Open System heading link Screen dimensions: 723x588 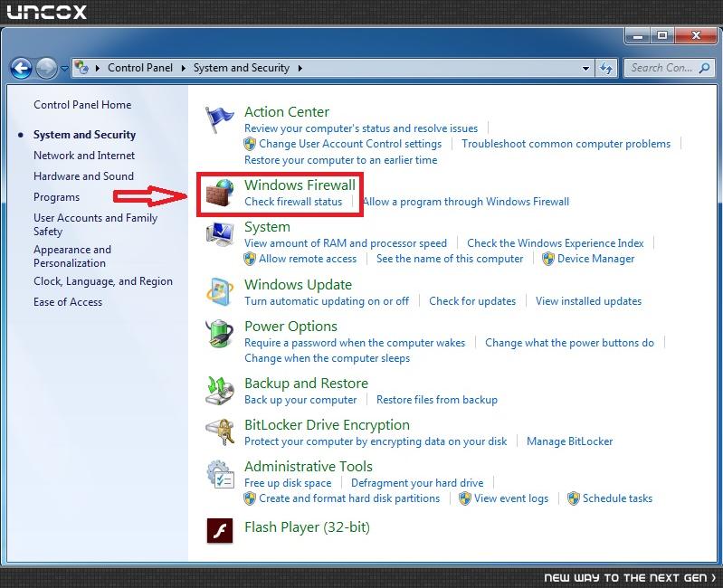[267, 227]
